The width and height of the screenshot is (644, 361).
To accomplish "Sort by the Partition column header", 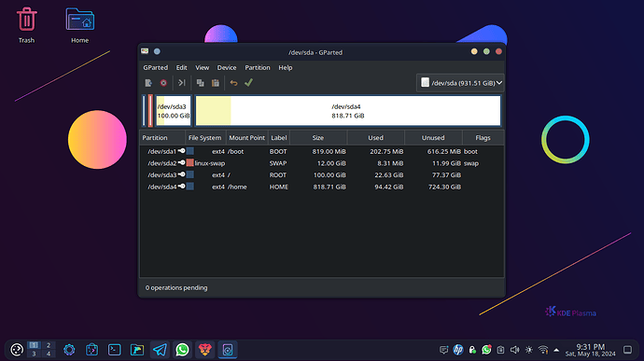I will 162,137.
